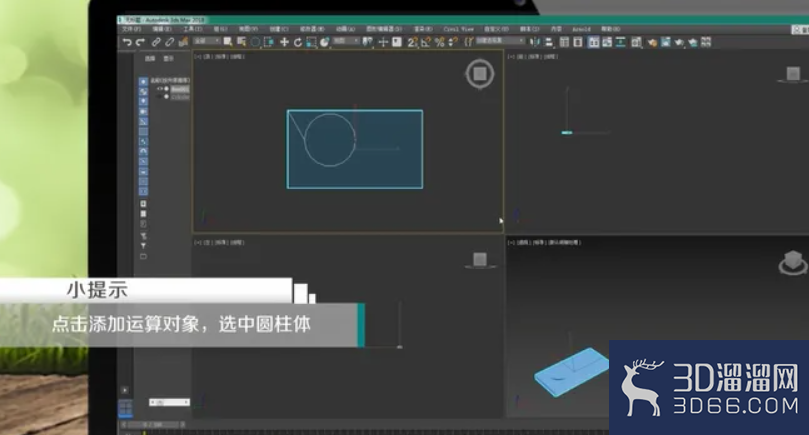Click the funnel filter icon in Scene Explorer
This screenshot has height=435, width=809.
(x=143, y=246)
